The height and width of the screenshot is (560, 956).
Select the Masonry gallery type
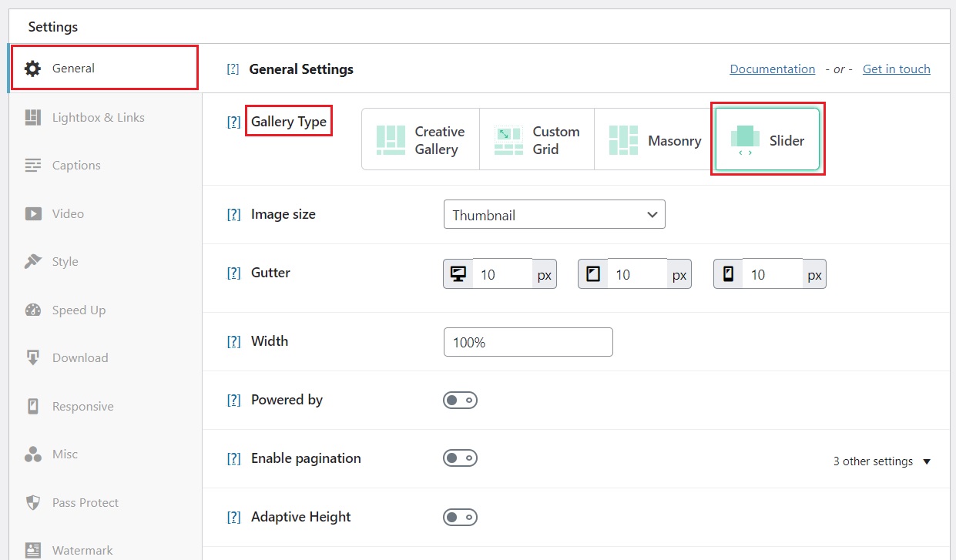pyautogui.click(x=654, y=140)
